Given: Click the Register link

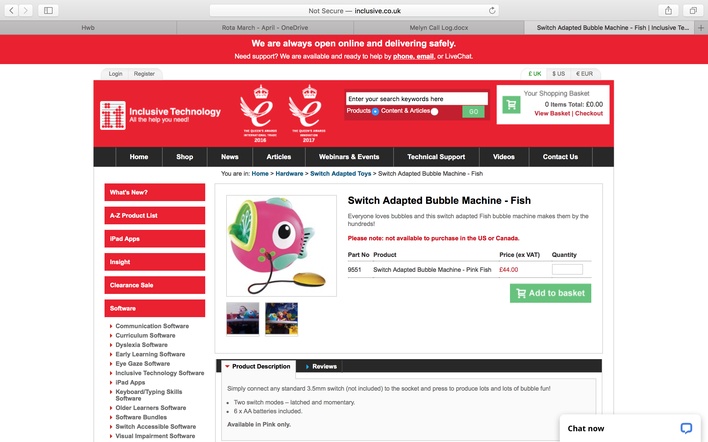Looking at the screenshot, I should click(144, 74).
